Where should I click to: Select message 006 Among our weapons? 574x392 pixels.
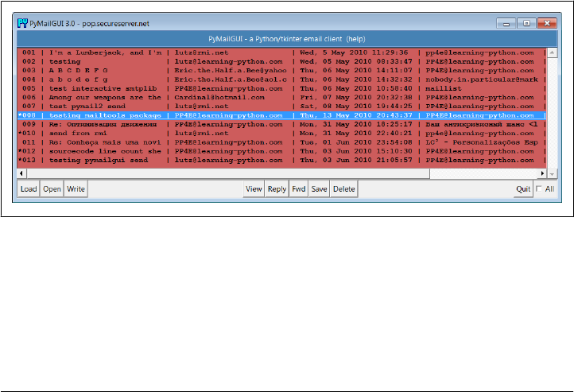click(281, 97)
